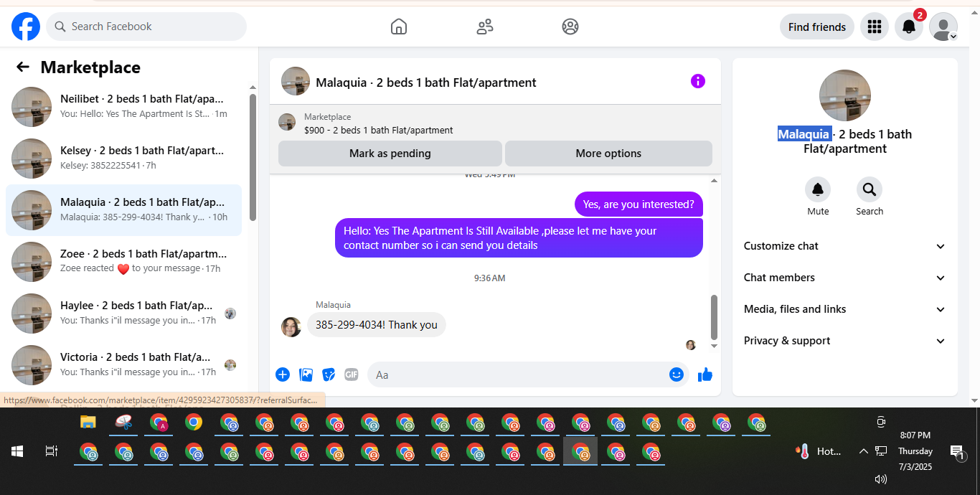Attach a photo using the image icon
Viewport: 980px width, 495px height.
[306, 374]
